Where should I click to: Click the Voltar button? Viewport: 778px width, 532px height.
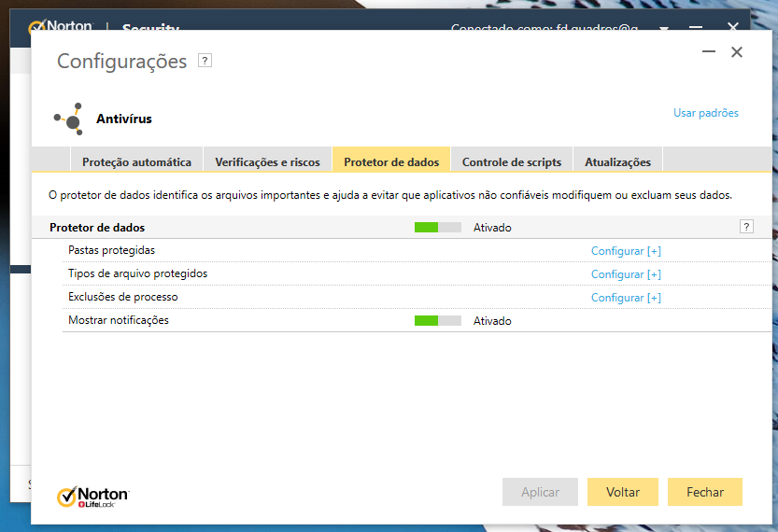[623, 492]
